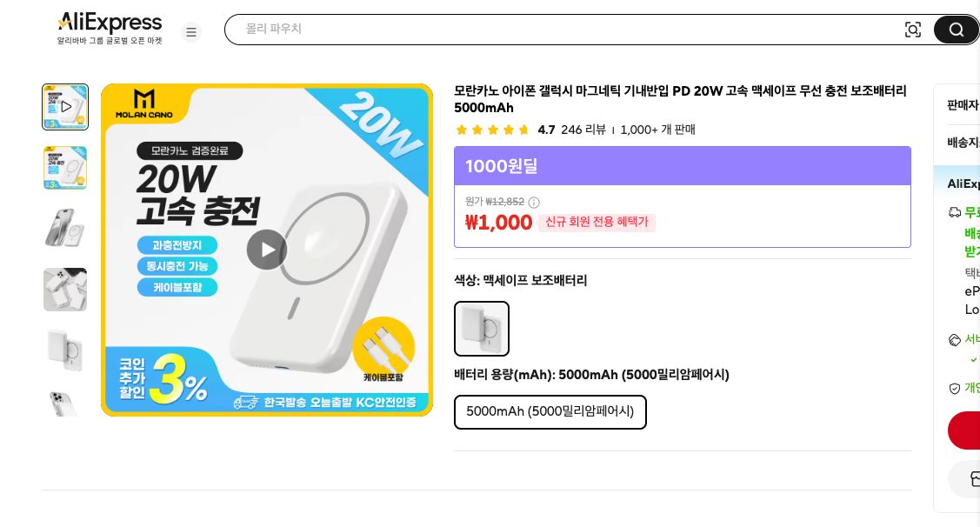Click the camera image search icon
Image resolution: width=980 pixels, height=527 pixels.
pyautogui.click(x=913, y=30)
